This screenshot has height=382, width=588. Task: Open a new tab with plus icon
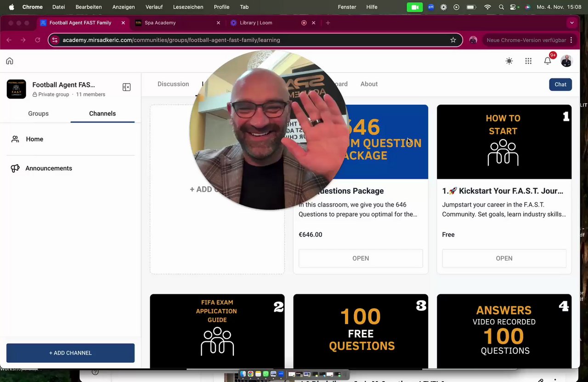328,22
